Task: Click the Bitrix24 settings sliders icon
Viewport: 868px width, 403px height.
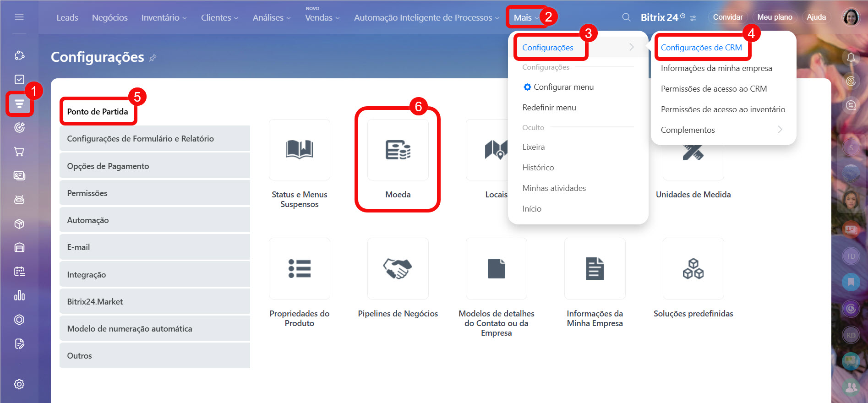Action: pyautogui.click(x=693, y=18)
